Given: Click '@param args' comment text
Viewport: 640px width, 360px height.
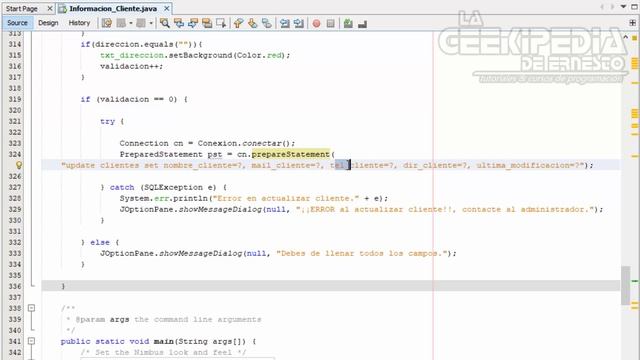Looking at the screenshot, I should click(102, 319).
